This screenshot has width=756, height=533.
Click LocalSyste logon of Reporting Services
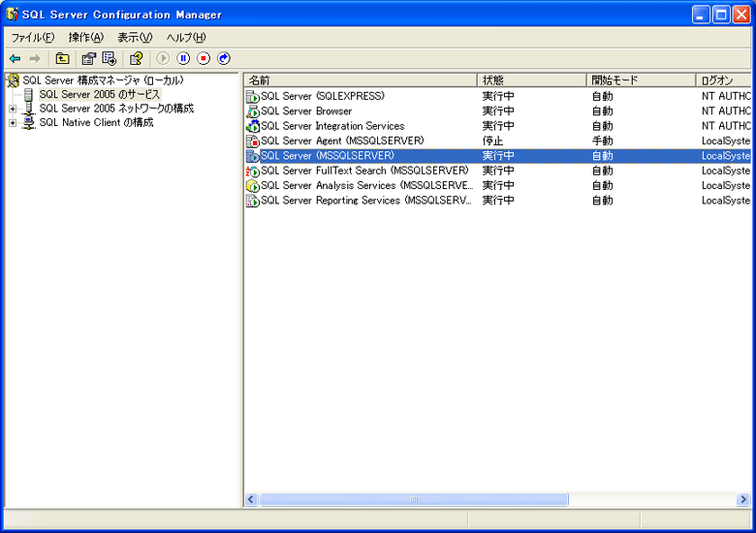click(726, 201)
